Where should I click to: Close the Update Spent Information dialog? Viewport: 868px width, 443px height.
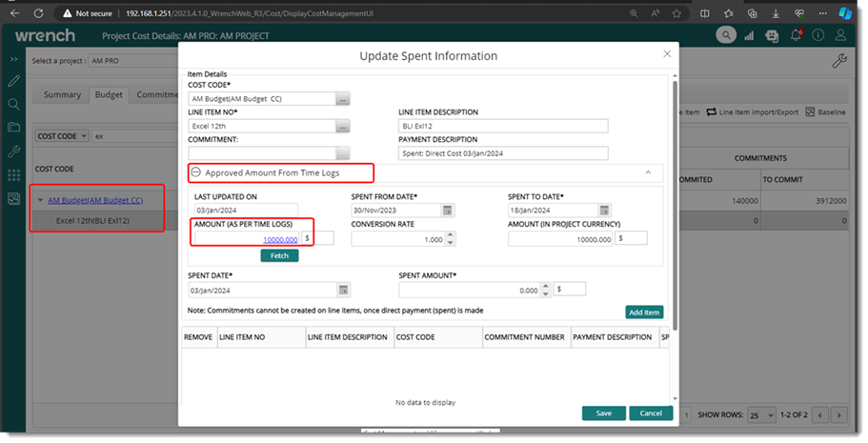[667, 54]
